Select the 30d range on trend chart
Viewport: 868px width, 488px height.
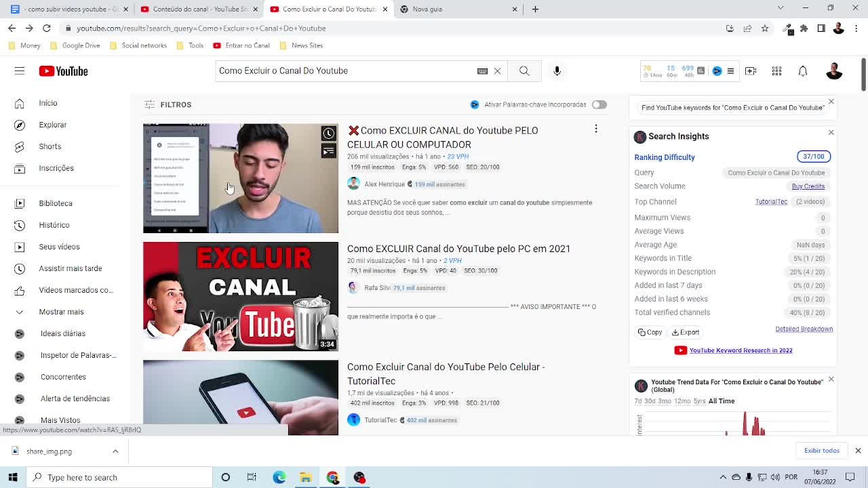[650, 401]
